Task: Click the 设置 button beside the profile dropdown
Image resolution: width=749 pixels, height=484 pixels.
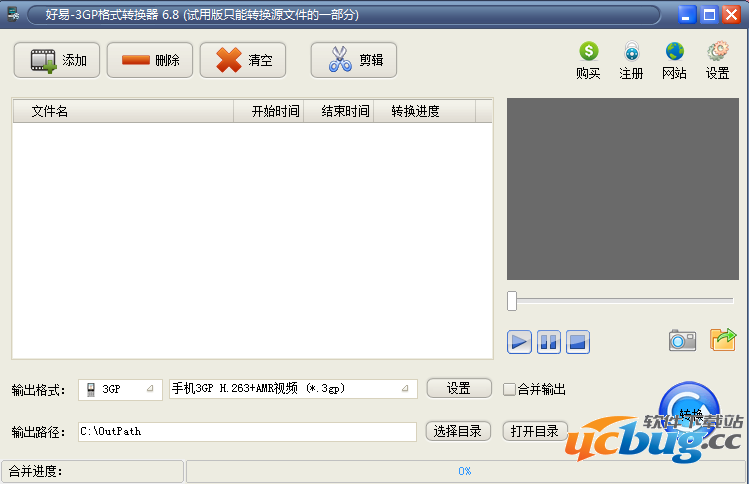Action: (459, 388)
